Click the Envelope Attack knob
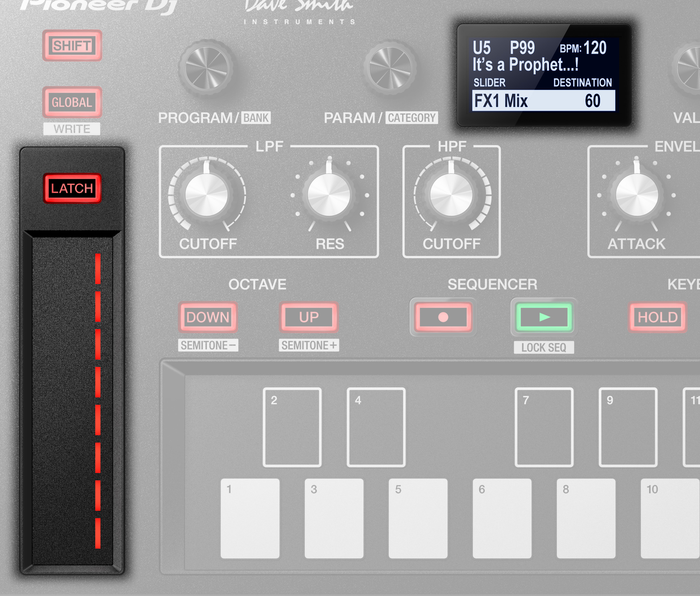The width and height of the screenshot is (700, 596). [637, 195]
